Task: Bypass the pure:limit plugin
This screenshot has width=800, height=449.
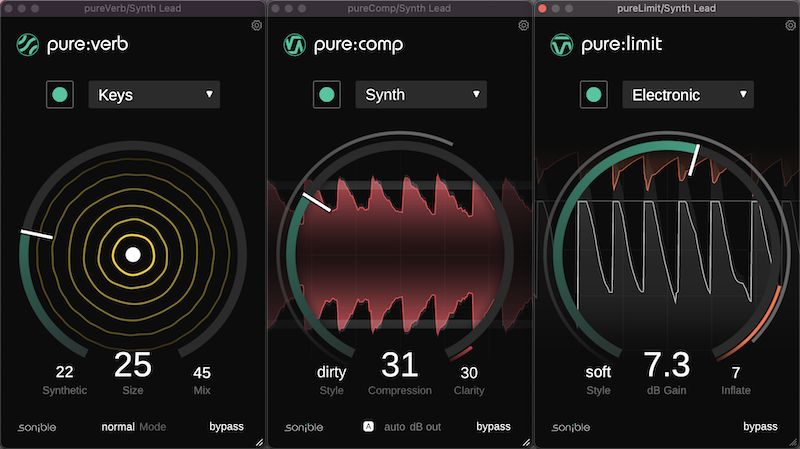Action: tap(760, 427)
